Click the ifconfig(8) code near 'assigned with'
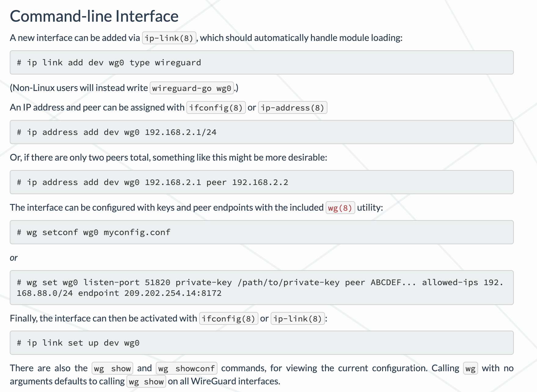The height and width of the screenshot is (392, 537). (x=216, y=108)
